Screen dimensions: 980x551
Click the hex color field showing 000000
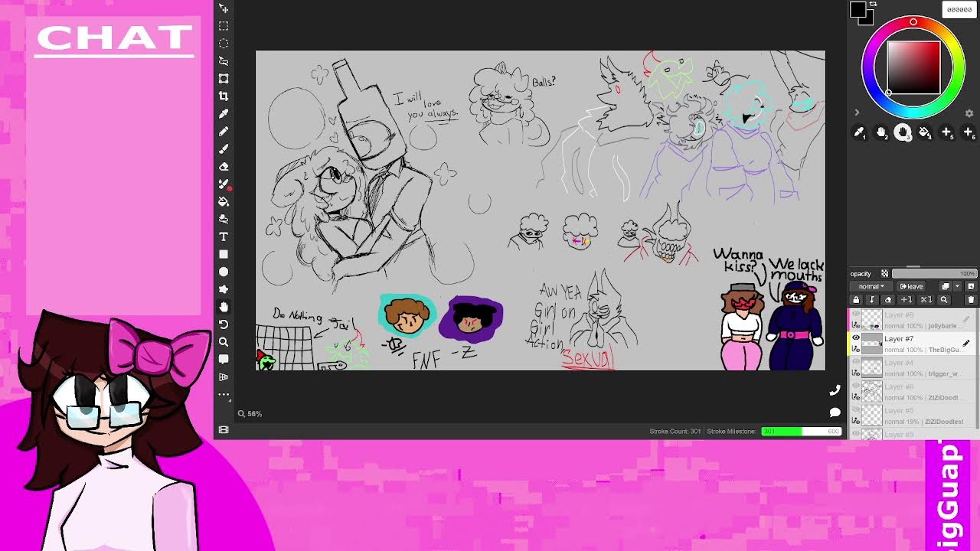[x=959, y=9]
